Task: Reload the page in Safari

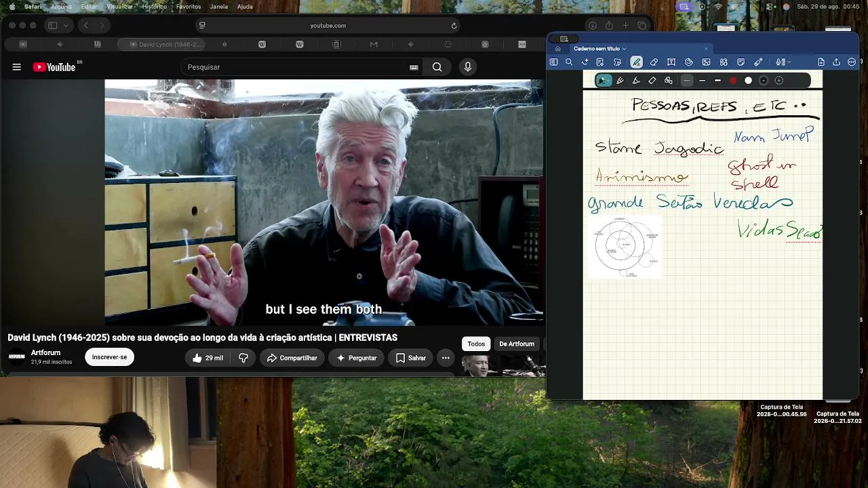Action: [x=454, y=26]
